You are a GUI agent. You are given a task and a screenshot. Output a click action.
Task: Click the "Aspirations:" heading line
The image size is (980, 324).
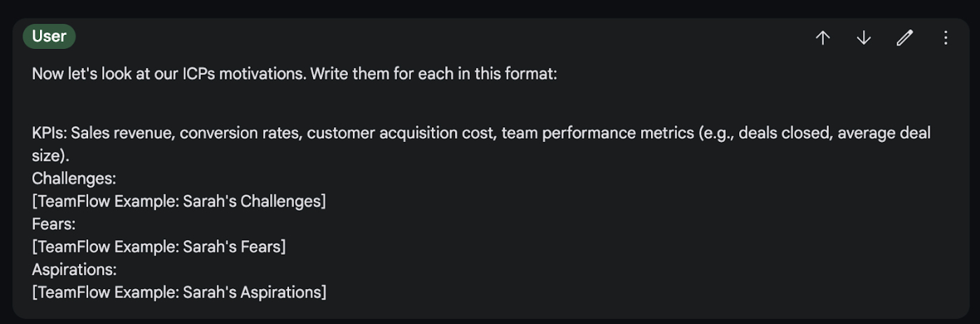74,269
